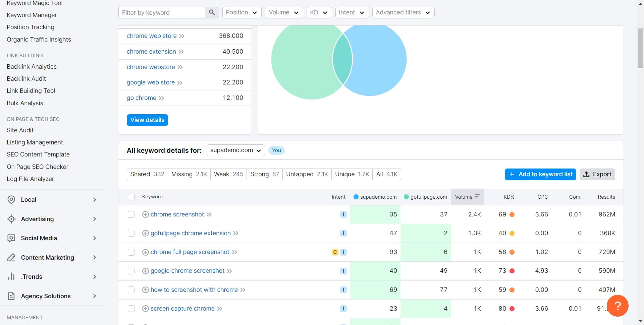
Task: Click the .Trends bar chart icon
Action: (11, 277)
